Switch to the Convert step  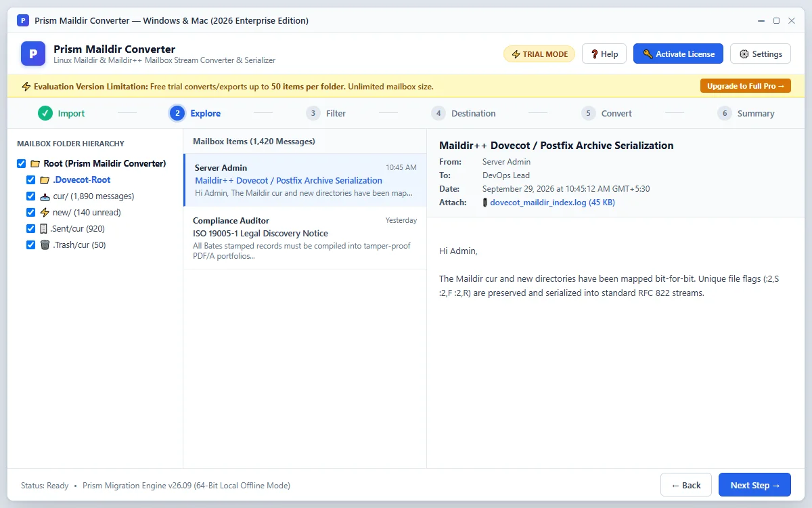pyautogui.click(x=606, y=113)
